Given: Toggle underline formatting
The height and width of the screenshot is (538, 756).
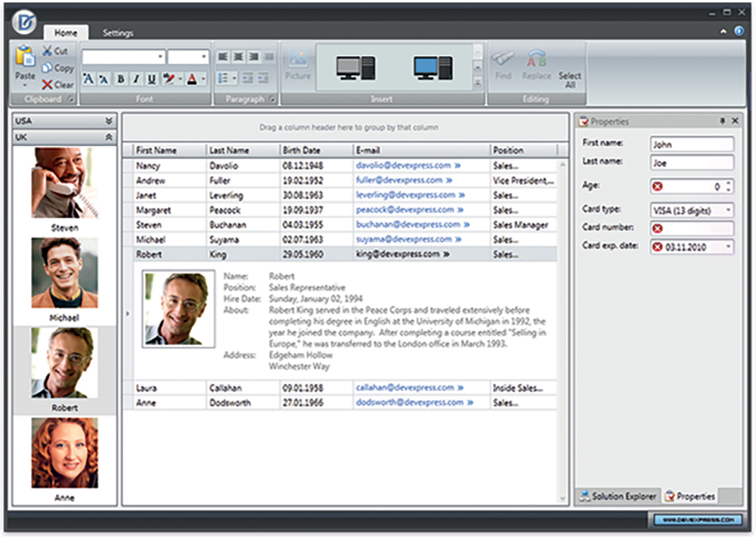Looking at the screenshot, I should point(151,79).
